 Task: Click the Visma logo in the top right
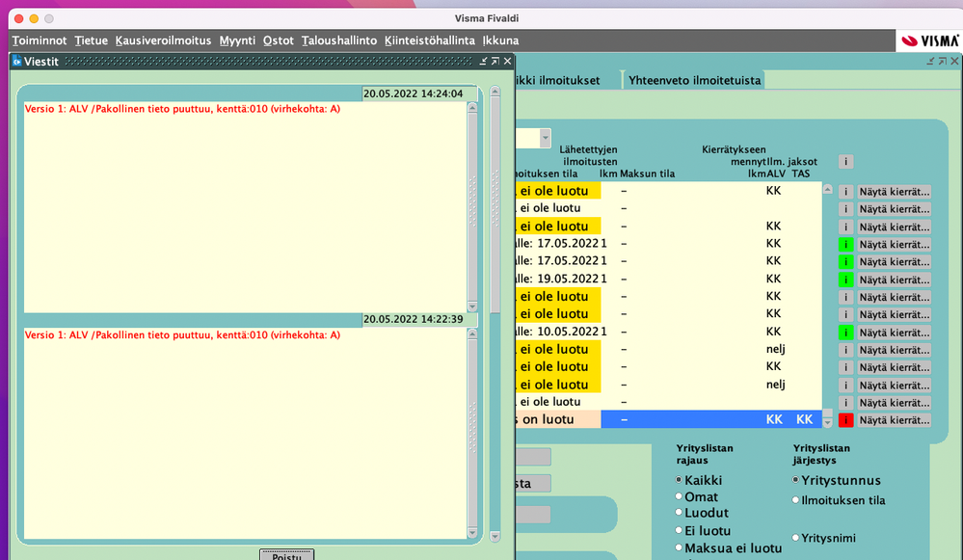930,41
